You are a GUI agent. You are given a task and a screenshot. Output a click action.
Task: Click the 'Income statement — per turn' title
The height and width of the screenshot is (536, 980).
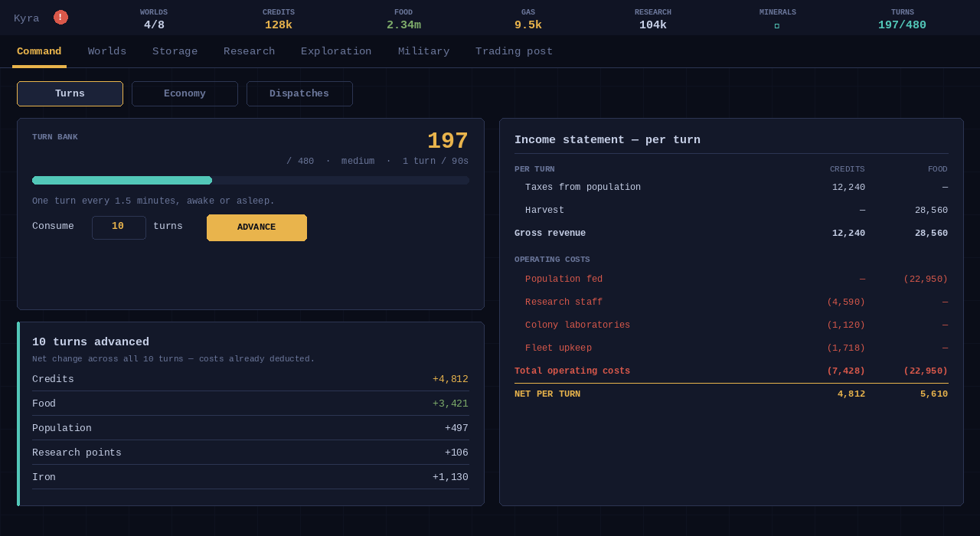(607, 140)
